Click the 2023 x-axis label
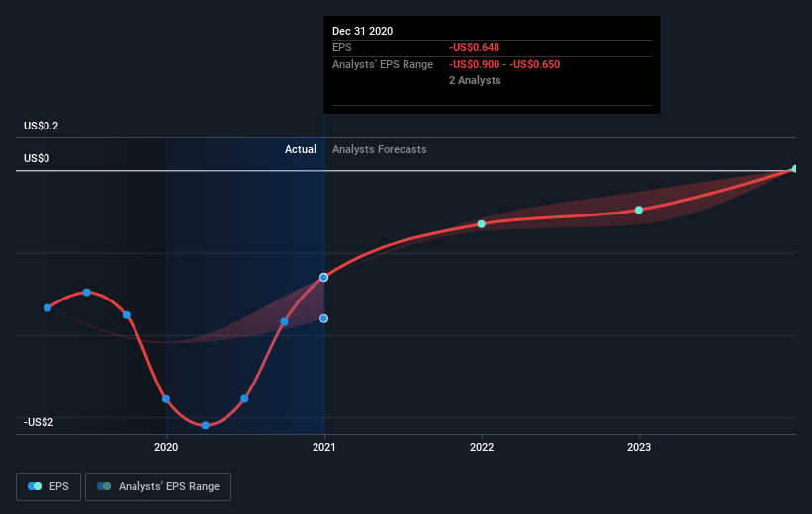The image size is (812, 514). pyautogui.click(x=639, y=447)
